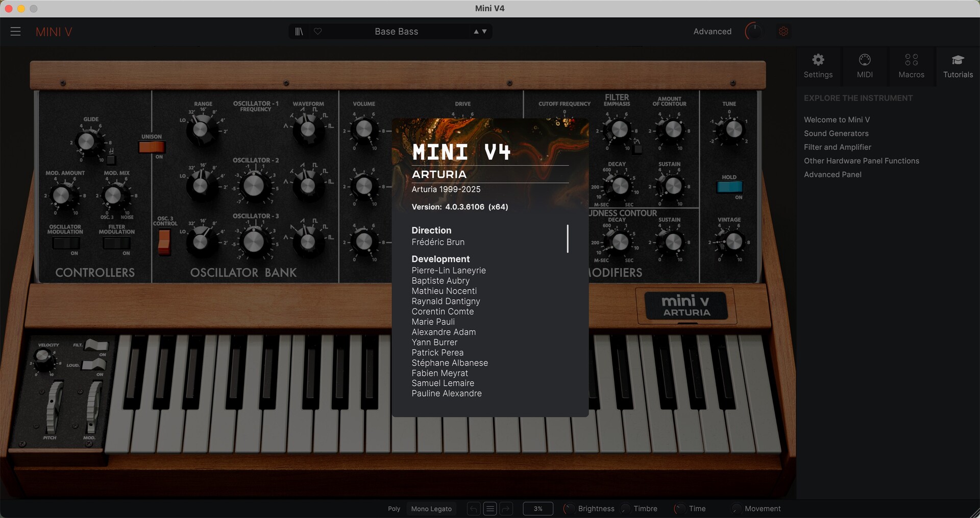Open the Advanced Panel tutorial
Screen dimensions: 980x518
(x=832, y=175)
